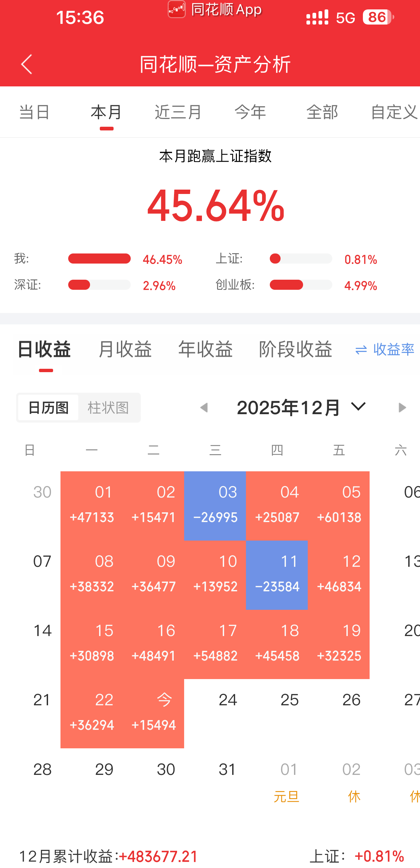Select calendar day 02 with +15471
This screenshot has width=420, height=868.
[154, 505]
